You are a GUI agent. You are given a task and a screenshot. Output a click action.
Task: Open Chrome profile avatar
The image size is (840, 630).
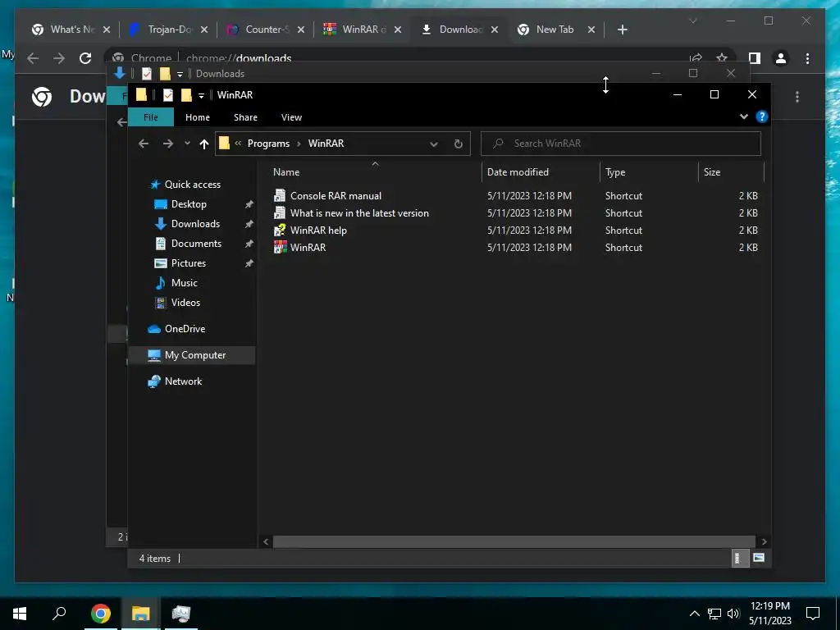[781, 58]
